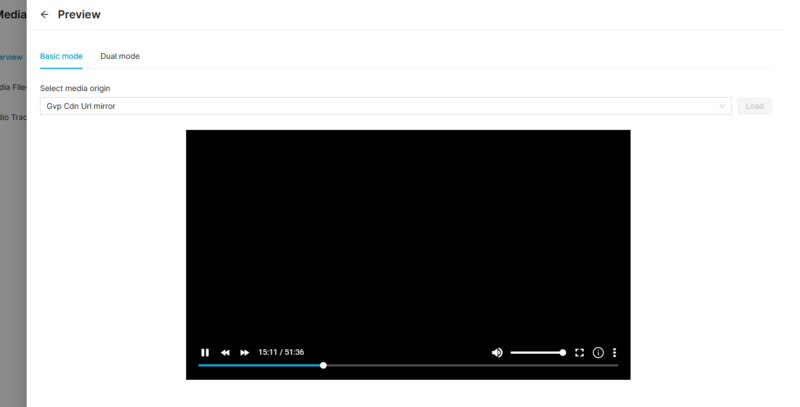This screenshot has width=800, height=407.
Task: Seek to unplayed portion of progress bar
Action: [470, 365]
